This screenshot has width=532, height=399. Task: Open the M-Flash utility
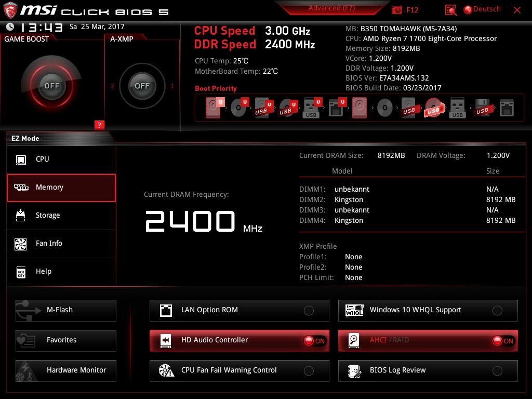tap(66, 311)
